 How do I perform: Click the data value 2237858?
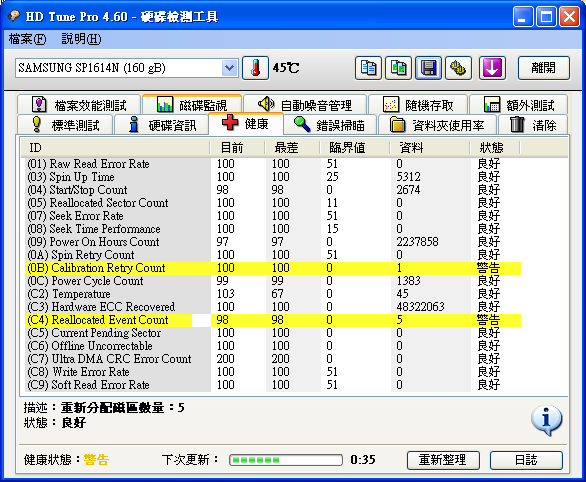click(417, 242)
